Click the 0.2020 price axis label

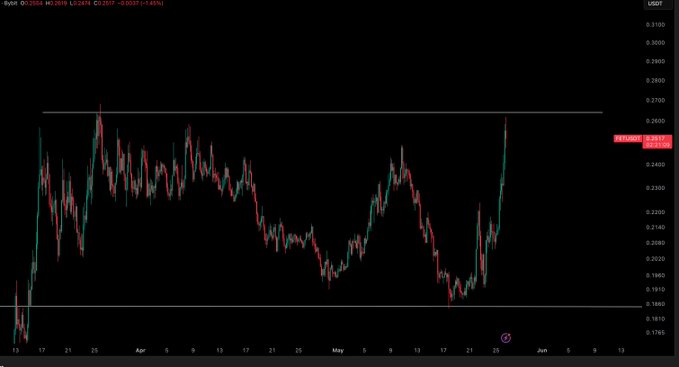click(x=655, y=259)
